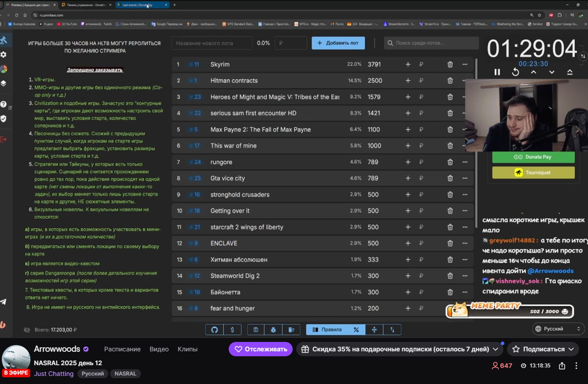Click the up-down arrows icon in bottom toolbar
Image resolution: width=588 pixels, height=384 pixels.
coord(392,330)
